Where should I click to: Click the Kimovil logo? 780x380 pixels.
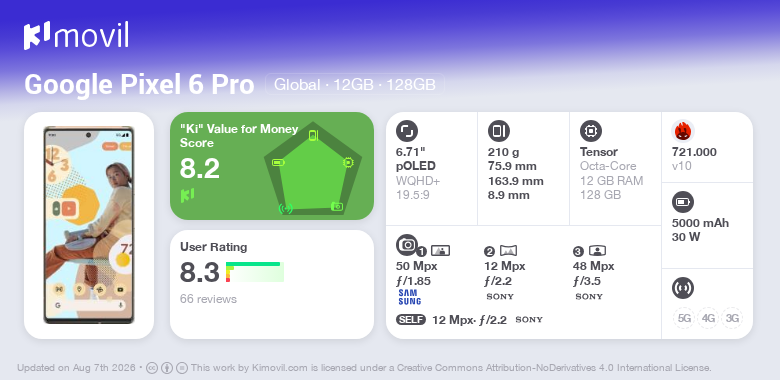point(76,36)
